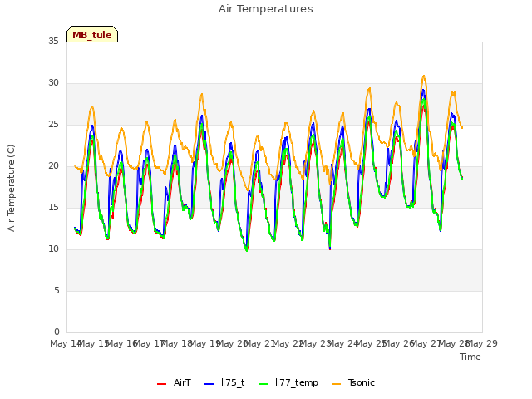Viewport: 532px width, 399px height.
Task: Click the red AirT legend swatch
Action: tap(162, 384)
